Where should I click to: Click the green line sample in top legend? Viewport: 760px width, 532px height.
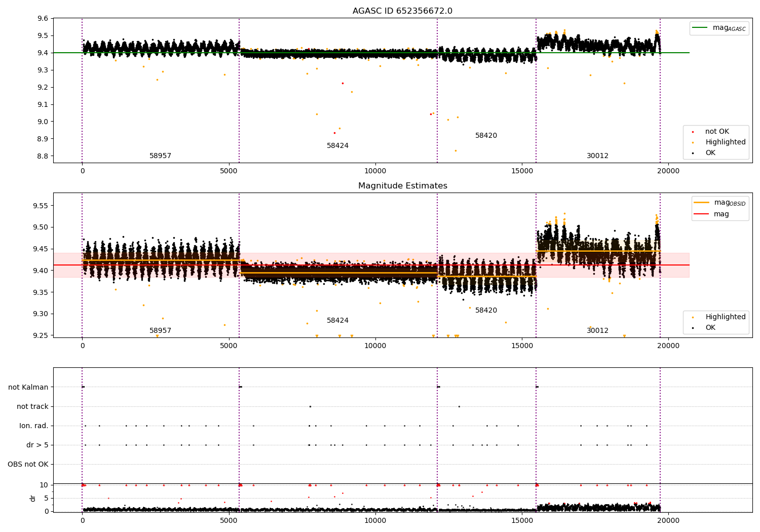[x=701, y=28]
